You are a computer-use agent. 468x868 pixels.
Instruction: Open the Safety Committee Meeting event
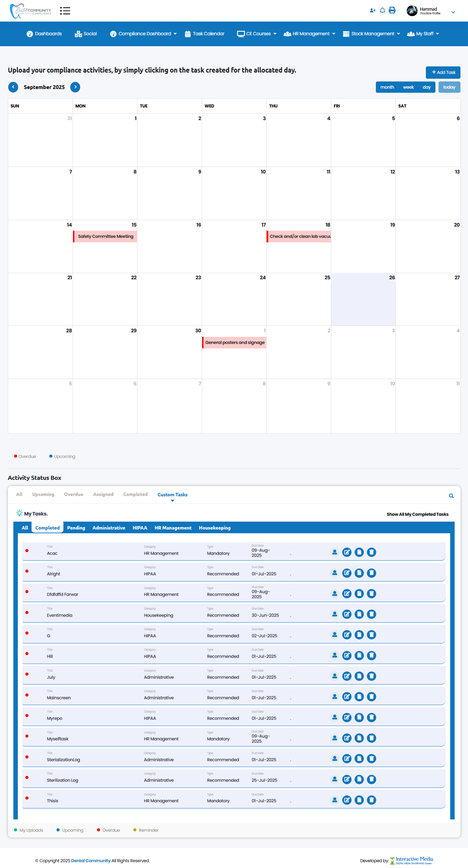point(105,237)
